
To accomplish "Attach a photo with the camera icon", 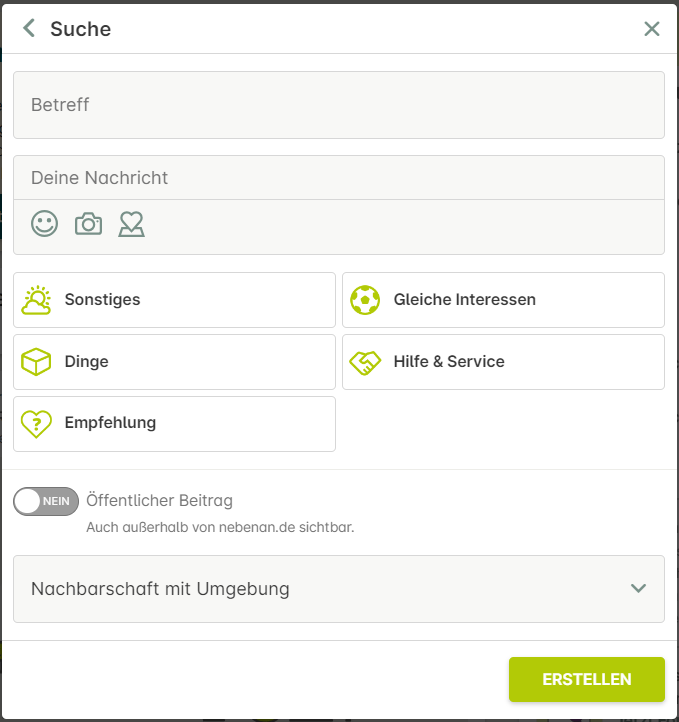I will 88,224.
